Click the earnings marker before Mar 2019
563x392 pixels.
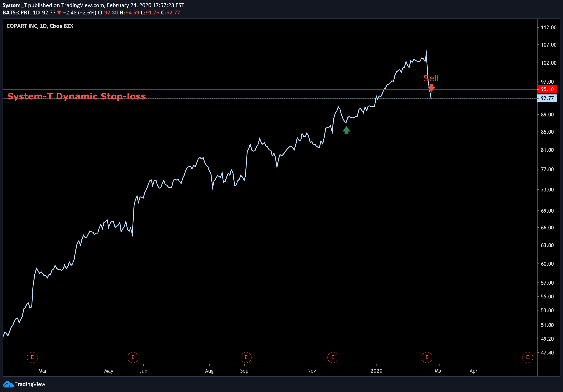pyautogui.click(x=32, y=357)
